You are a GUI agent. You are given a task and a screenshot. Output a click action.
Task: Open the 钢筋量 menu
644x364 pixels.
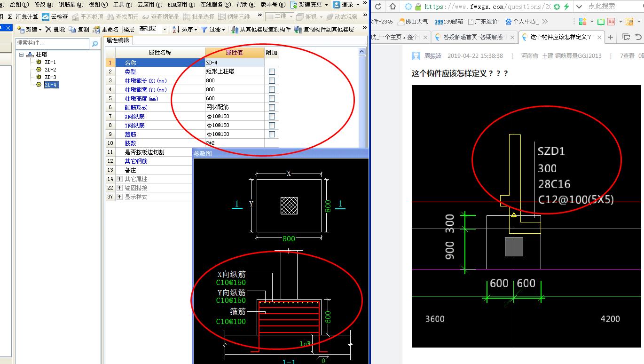point(71,5)
